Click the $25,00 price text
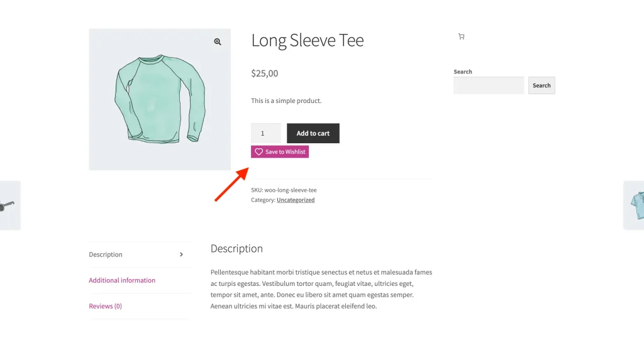Viewport: 644px width, 350px height. 264,73
